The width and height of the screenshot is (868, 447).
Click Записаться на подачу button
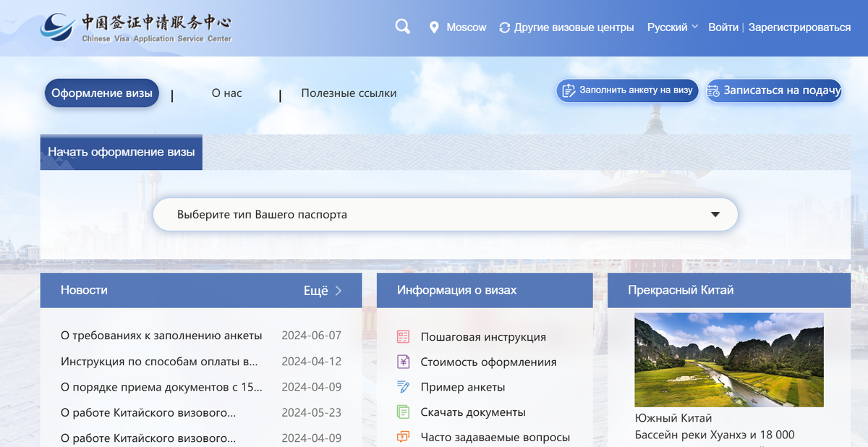[774, 91]
